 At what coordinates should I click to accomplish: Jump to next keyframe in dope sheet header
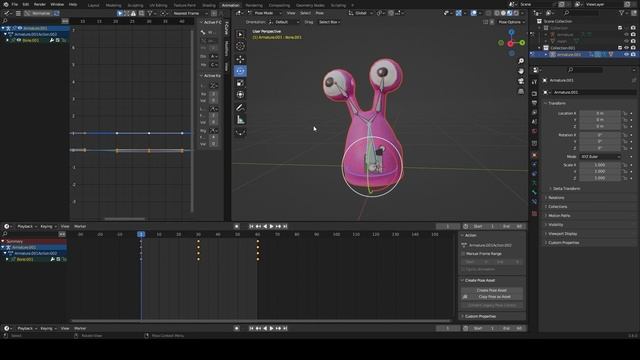click(x=278, y=226)
